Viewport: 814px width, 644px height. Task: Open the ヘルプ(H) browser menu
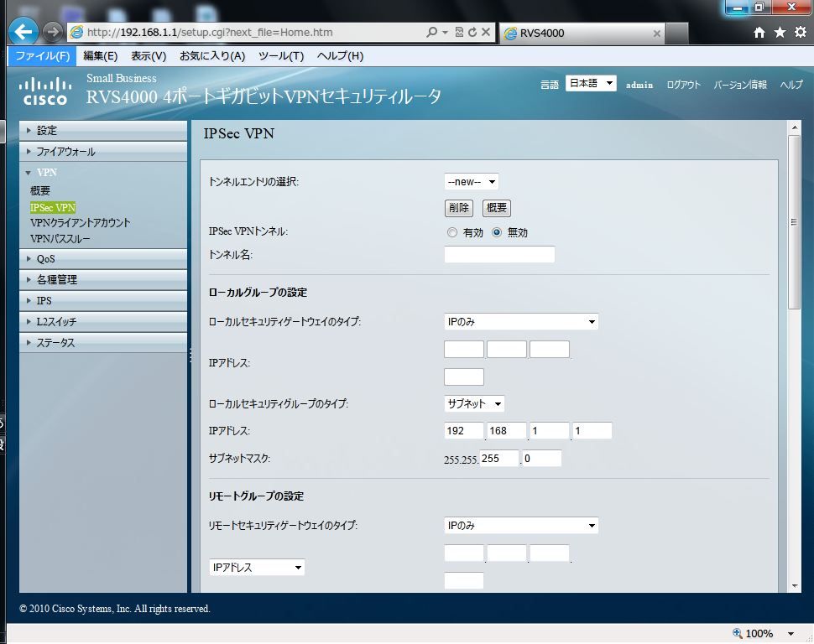[x=340, y=56]
